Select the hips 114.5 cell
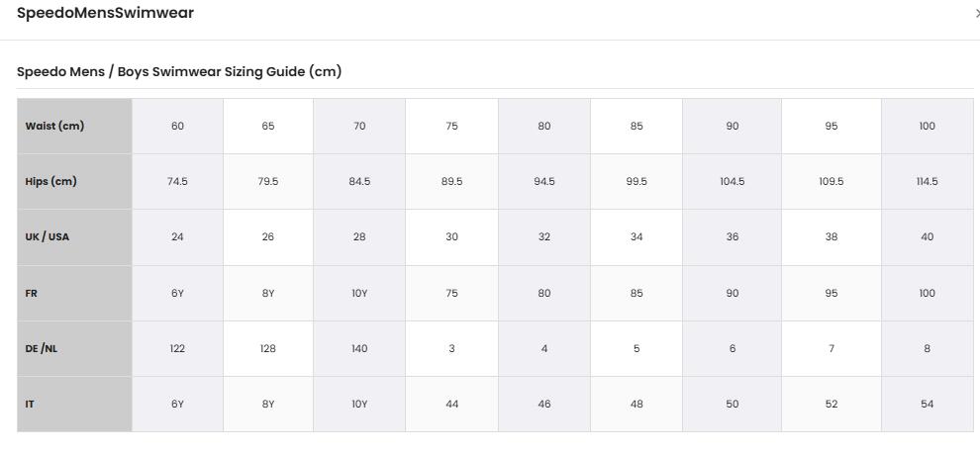 click(x=927, y=181)
